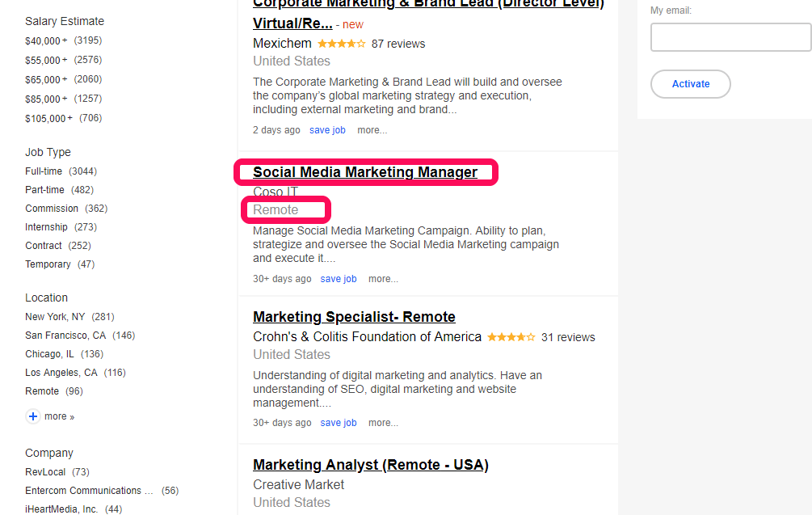Viewport: 812px width, 515px height.
Task: Click Crohn's & Colitis Foundation star rating
Action: 511,337
